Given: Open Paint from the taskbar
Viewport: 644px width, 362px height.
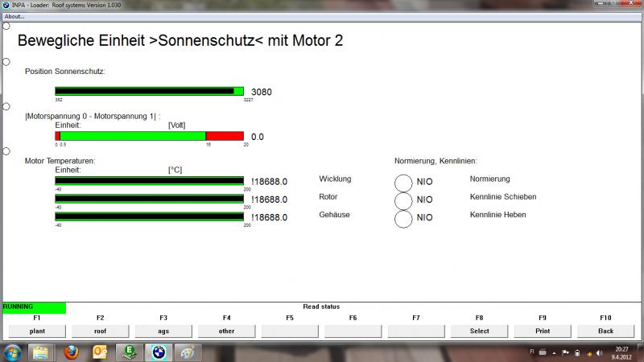Looking at the screenshot, I should [x=188, y=352].
